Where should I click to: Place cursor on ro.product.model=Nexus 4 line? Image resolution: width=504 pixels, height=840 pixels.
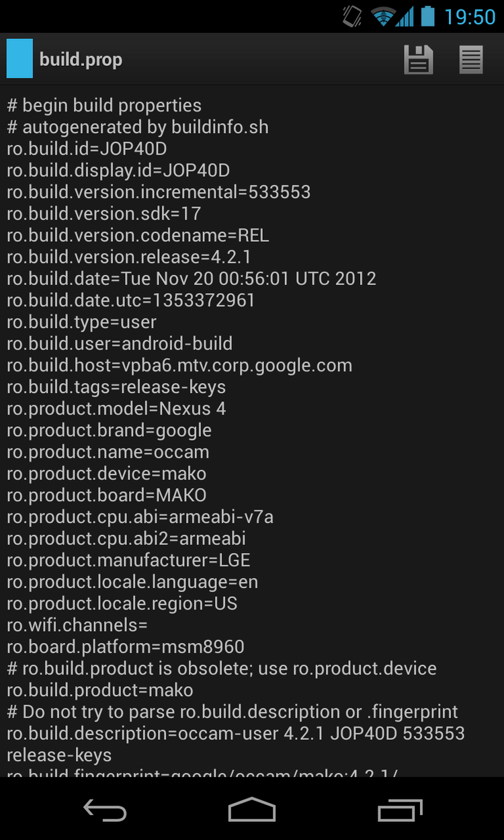click(116, 409)
